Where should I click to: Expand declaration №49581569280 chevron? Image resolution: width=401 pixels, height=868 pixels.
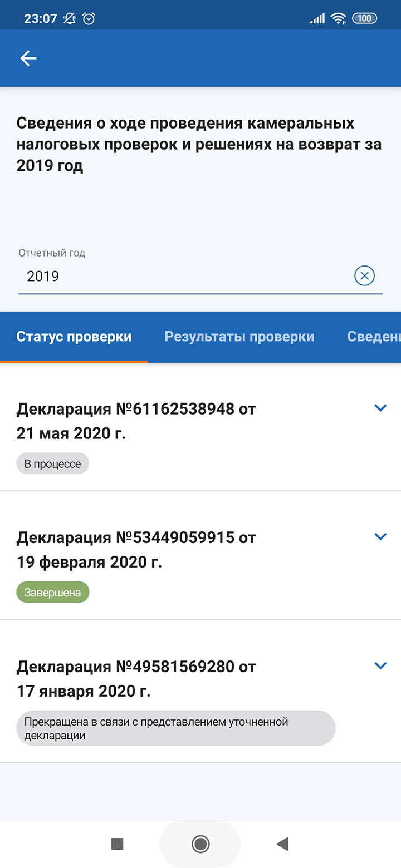coord(380,665)
